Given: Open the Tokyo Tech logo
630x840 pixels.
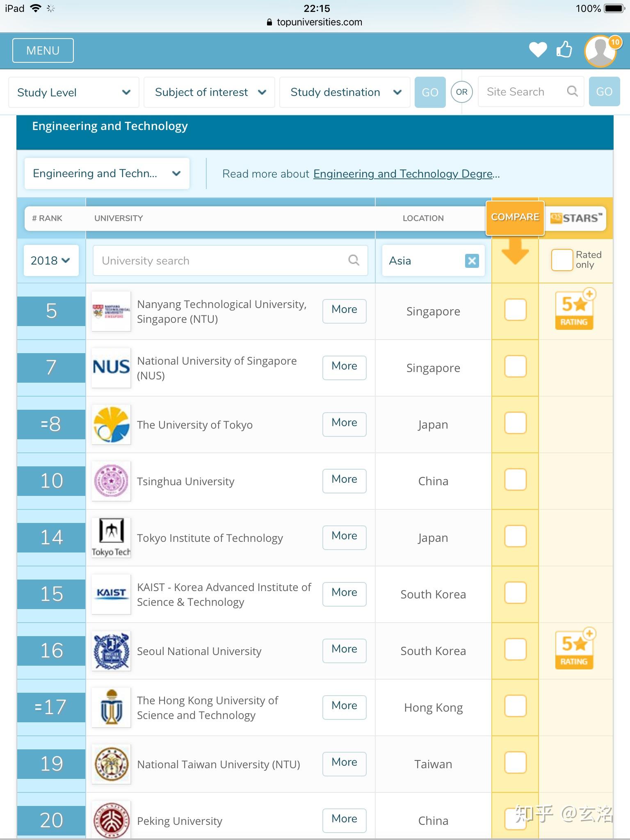Looking at the screenshot, I should click(x=111, y=538).
